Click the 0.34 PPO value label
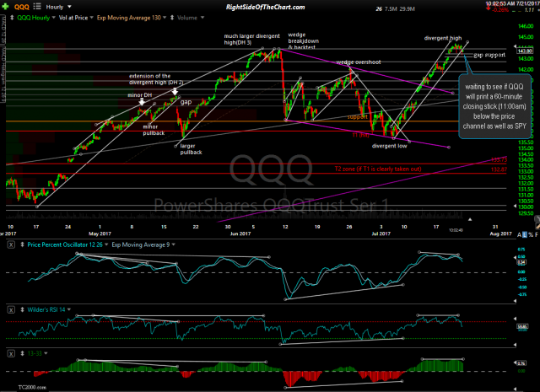The image size is (540, 392). (521, 262)
